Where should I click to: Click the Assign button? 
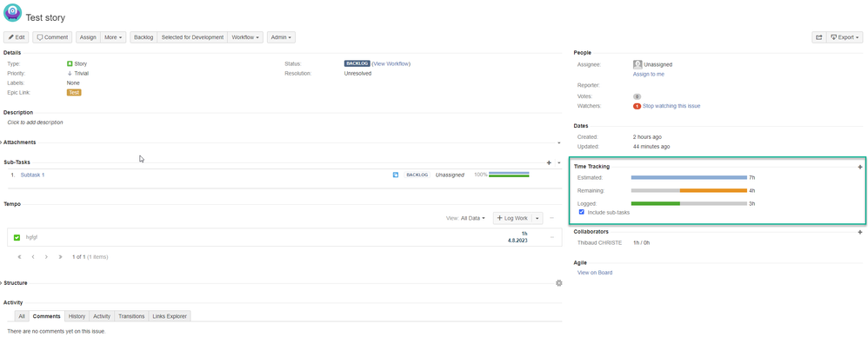88,37
